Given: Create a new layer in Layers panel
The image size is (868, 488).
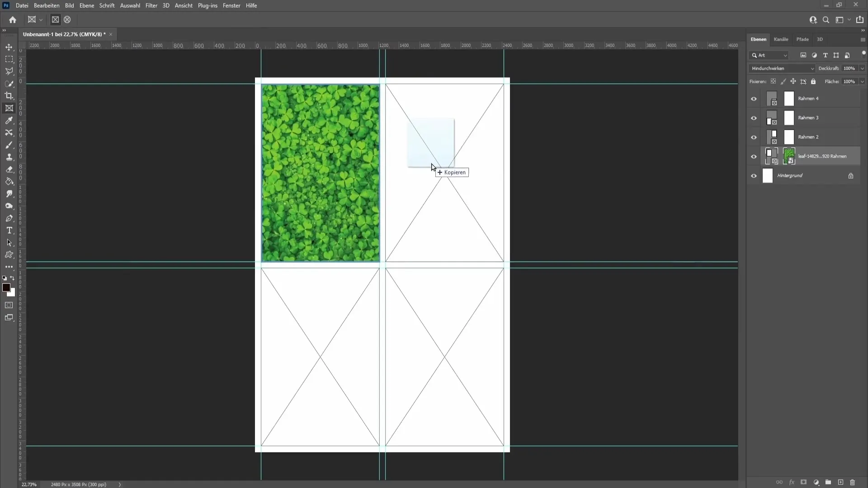Looking at the screenshot, I should pyautogui.click(x=840, y=483).
